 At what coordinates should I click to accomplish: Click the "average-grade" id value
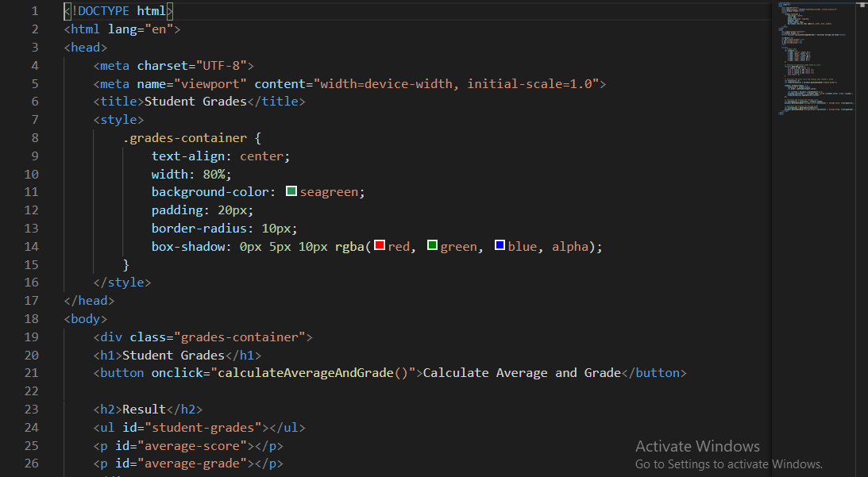click(x=192, y=464)
